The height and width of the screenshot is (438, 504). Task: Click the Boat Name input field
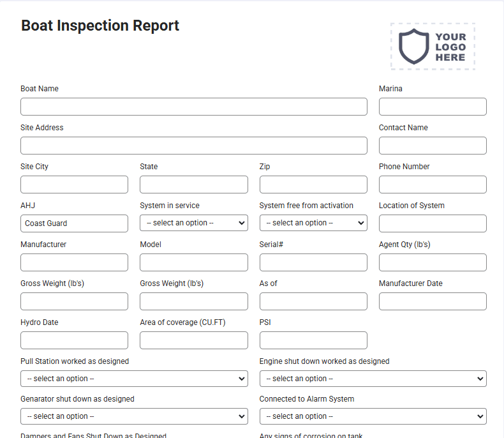194,107
